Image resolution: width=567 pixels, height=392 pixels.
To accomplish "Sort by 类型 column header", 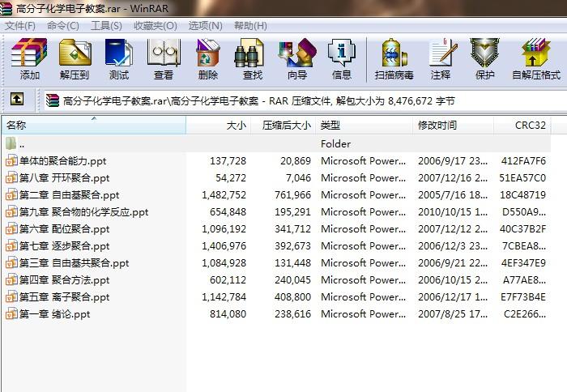I will coord(364,125).
